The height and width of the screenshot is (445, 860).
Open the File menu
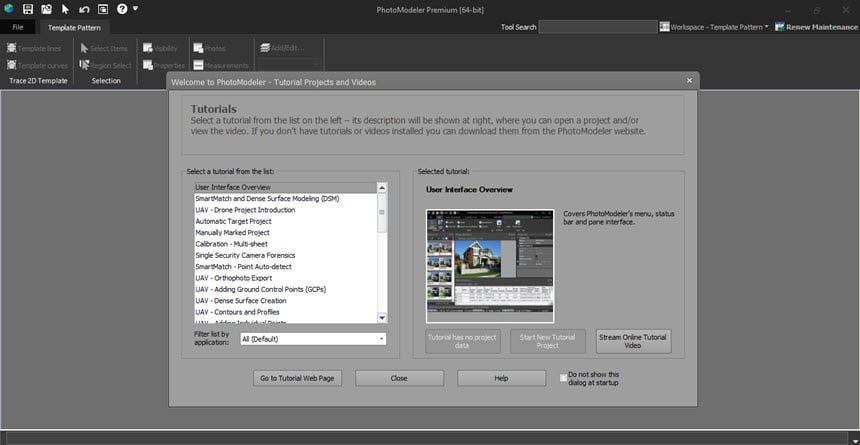pyautogui.click(x=18, y=27)
